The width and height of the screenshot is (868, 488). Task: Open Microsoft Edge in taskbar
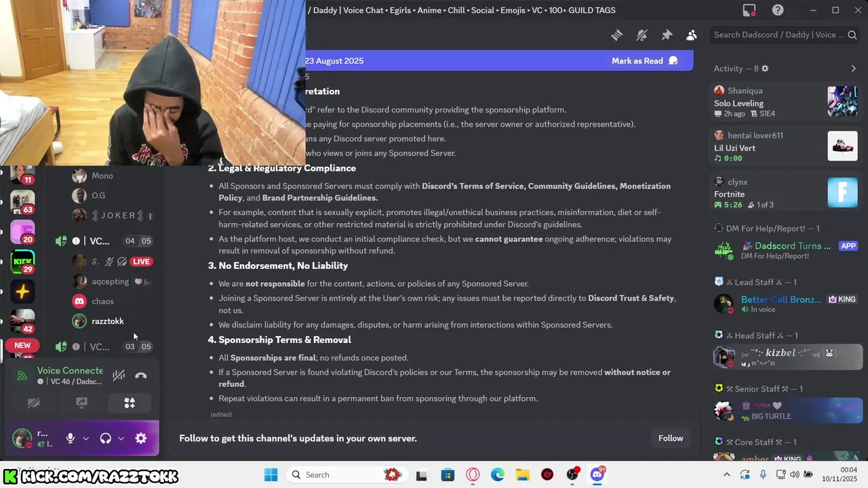(498, 474)
